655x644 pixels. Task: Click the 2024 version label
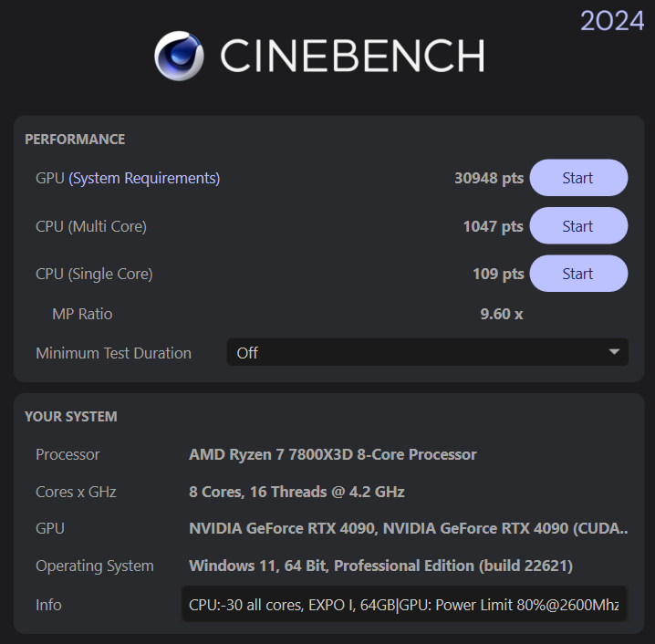[x=612, y=21]
